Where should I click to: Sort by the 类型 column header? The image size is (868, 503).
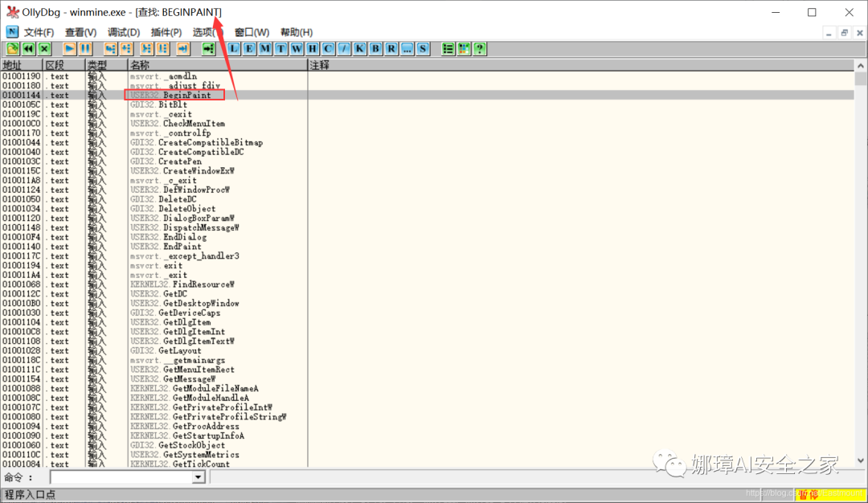(x=107, y=65)
